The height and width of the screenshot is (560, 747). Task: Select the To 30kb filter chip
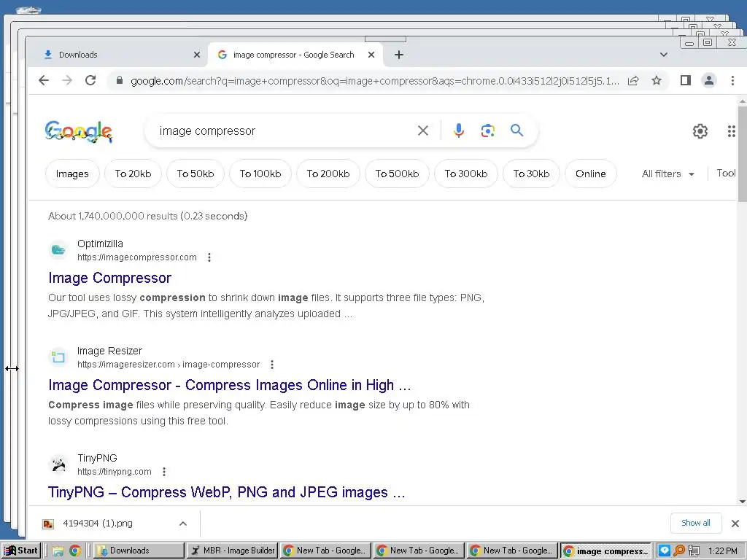pyautogui.click(x=531, y=174)
